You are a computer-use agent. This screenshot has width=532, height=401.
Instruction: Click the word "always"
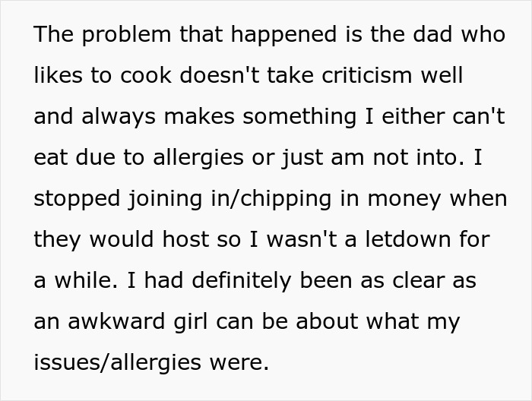pos(114,118)
